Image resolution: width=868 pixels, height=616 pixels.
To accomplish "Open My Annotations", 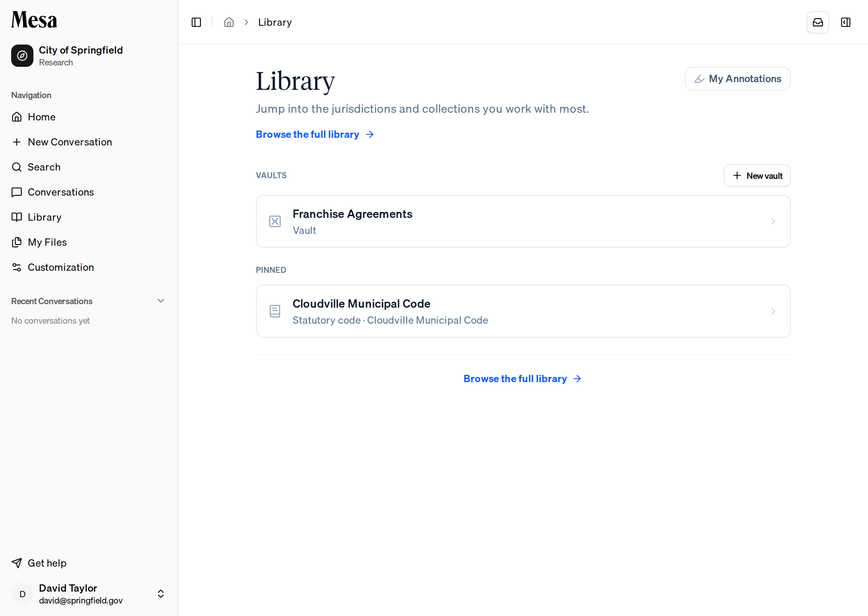I will [737, 79].
